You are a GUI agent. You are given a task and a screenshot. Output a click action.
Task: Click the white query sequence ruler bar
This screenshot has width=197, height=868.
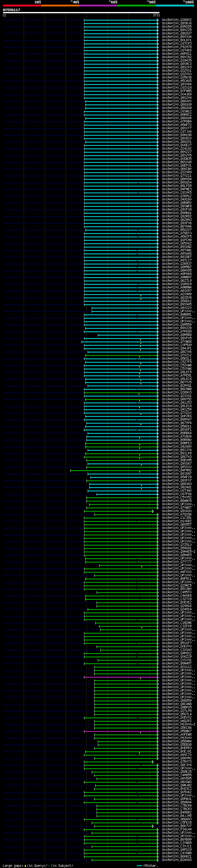81,12
